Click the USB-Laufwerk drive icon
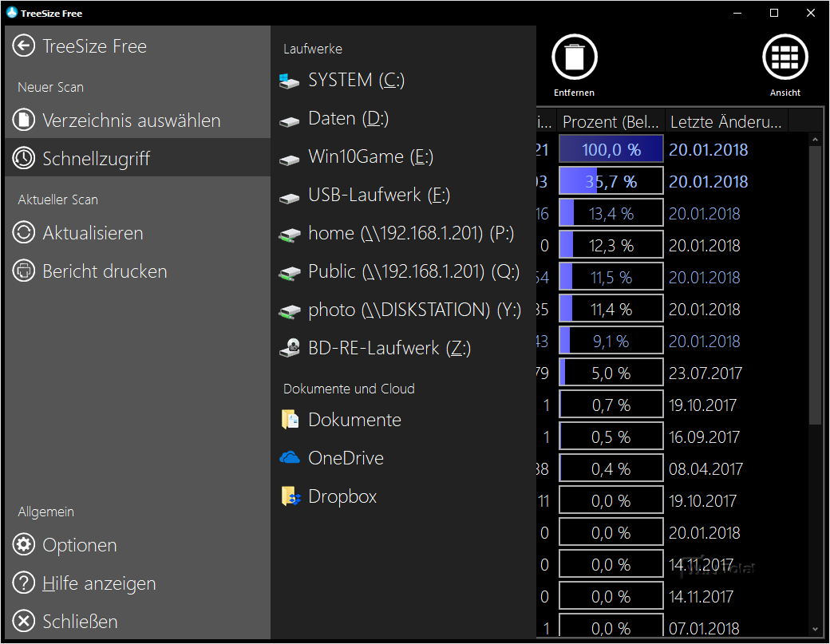 click(290, 198)
